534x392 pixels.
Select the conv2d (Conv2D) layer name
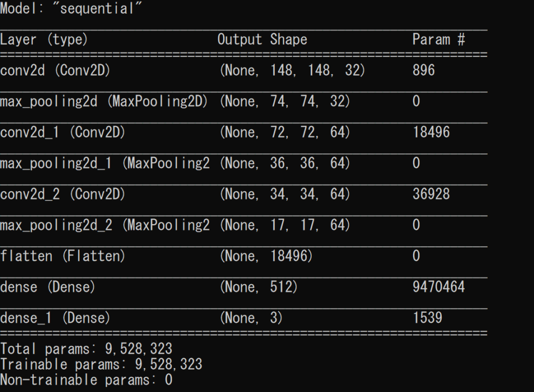click(55, 70)
